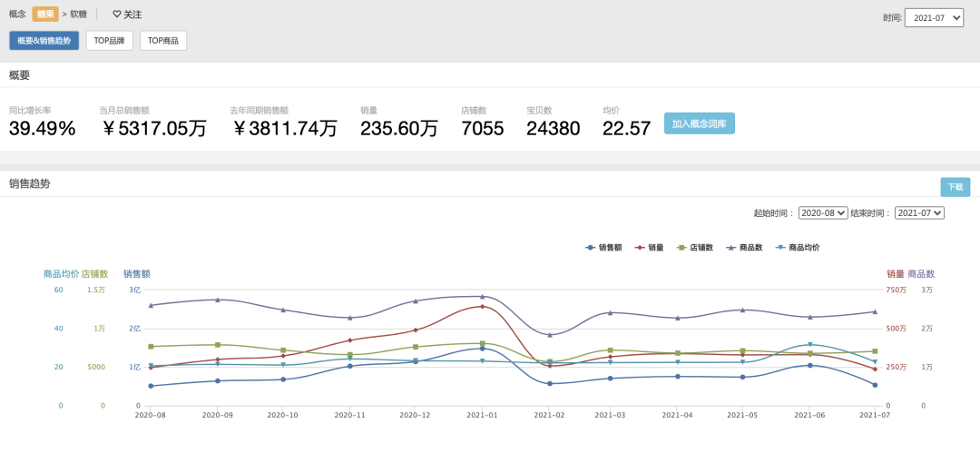Screen dimensions: 980x453
Task: Open the 结束时间 end date dropdown
Action: coord(919,212)
